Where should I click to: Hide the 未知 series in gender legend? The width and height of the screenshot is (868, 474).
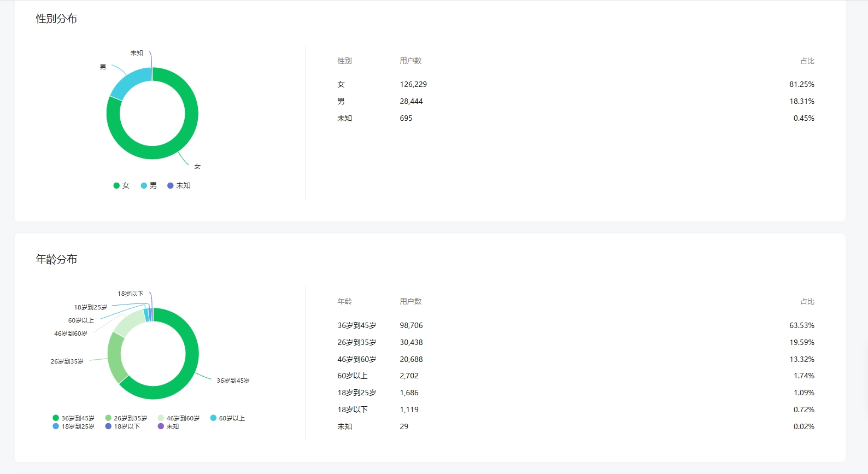pos(179,186)
